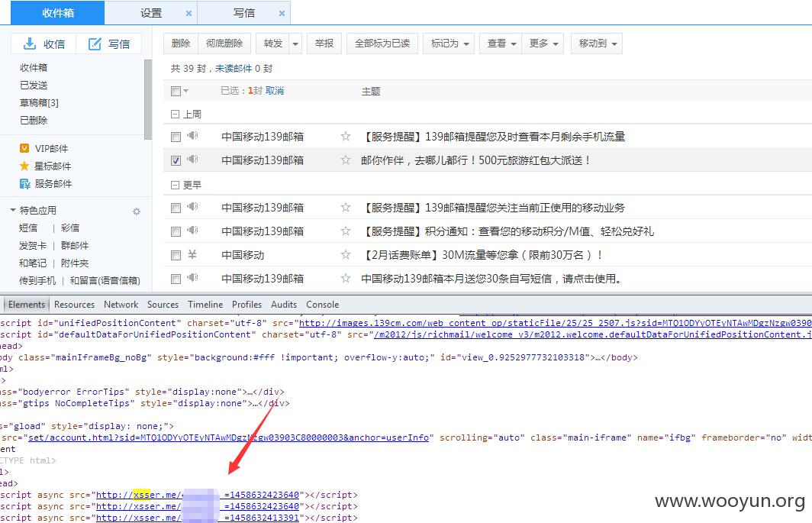Click the VIP邮件 orange badge icon
Image resolution: width=812 pixels, height=523 pixels.
(x=24, y=148)
